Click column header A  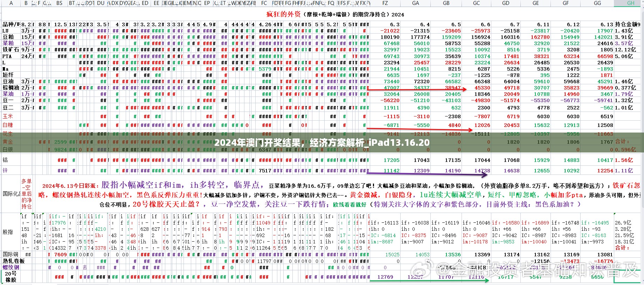11,3
